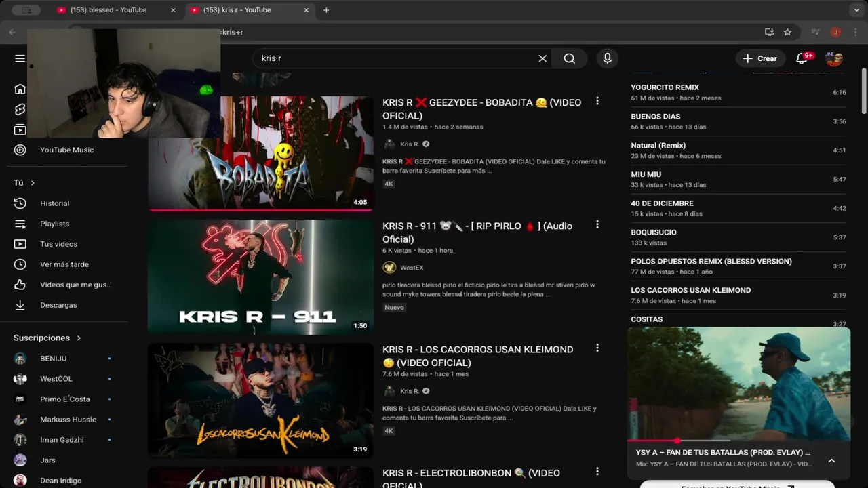Screen dimensions: 868x488
Task: Play MIU MIU from the queue
Action: 738,180
